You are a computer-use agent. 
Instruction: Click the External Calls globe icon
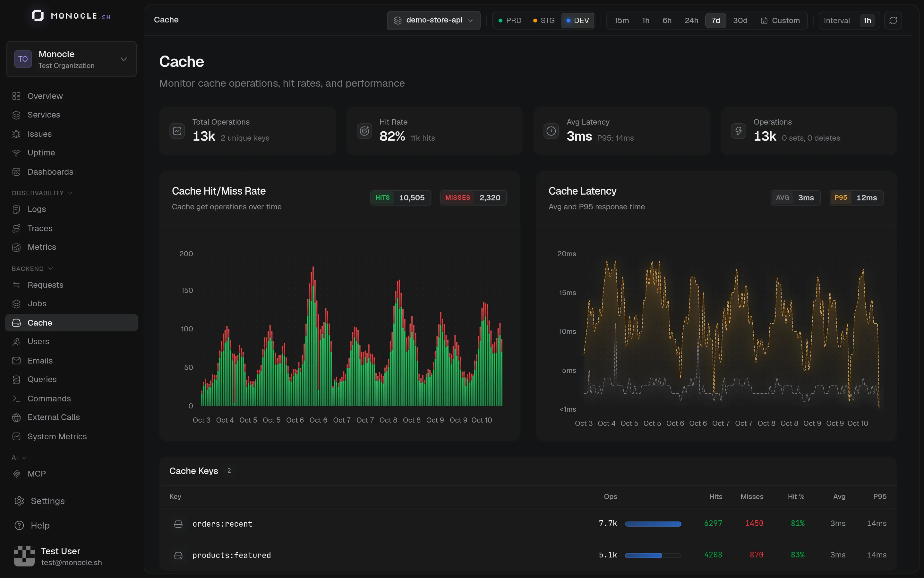(x=16, y=417)
